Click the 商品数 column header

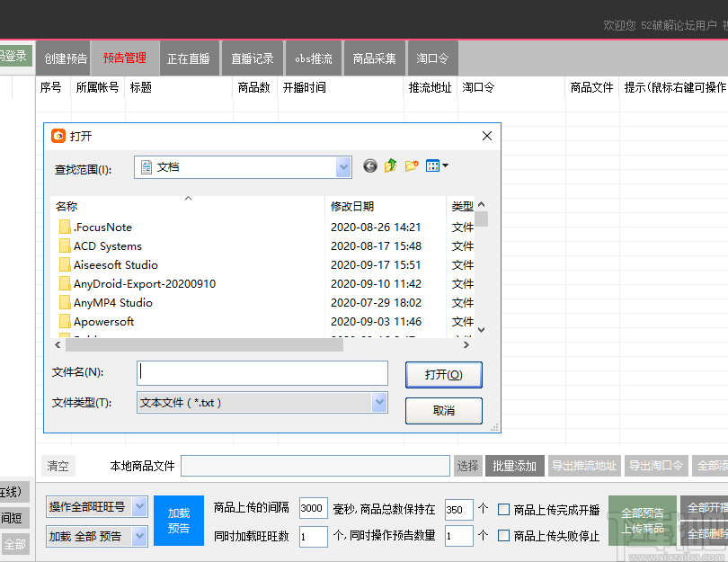pos(254,87)
